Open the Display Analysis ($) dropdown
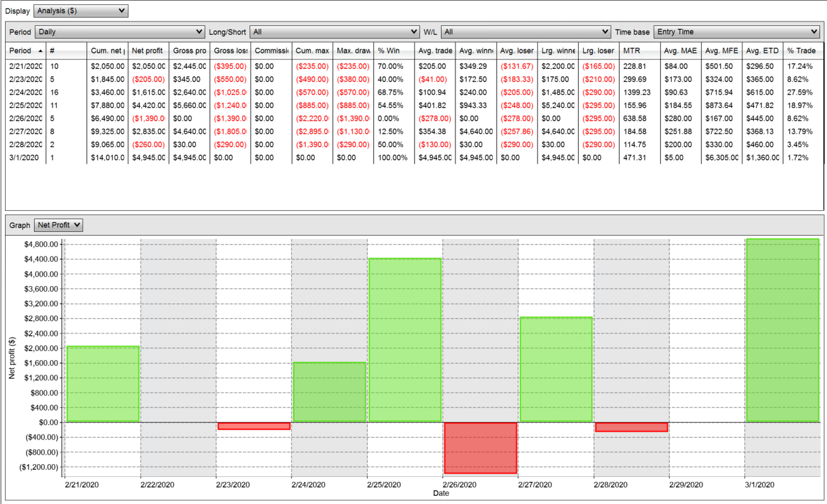The height and width of the screenshot is (504, 827). [80, 11]
